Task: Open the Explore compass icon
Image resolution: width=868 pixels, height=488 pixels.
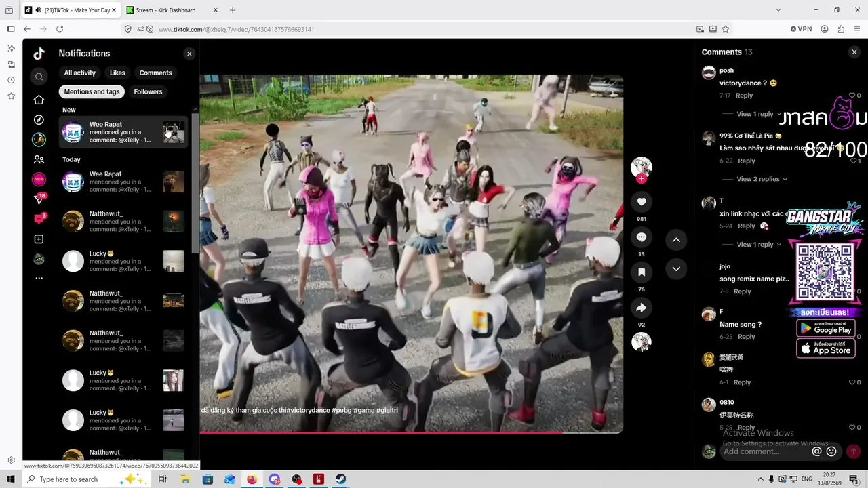Action: pyautogui.click(x=39, y=120)
